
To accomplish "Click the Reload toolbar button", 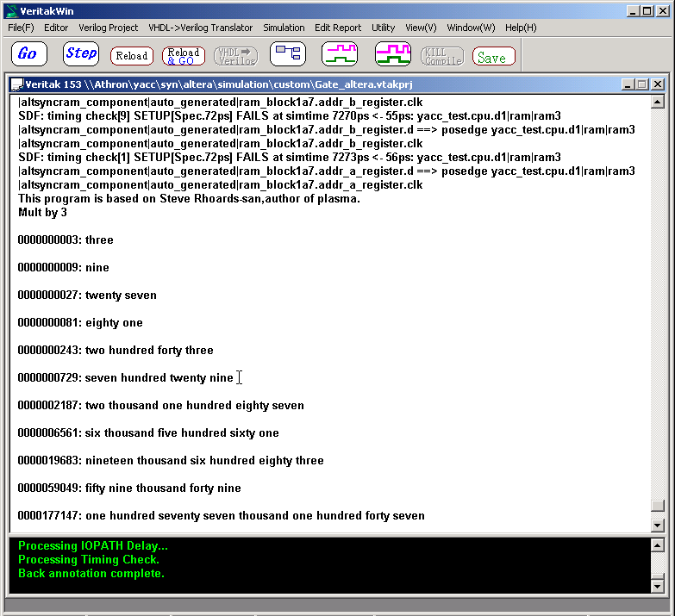I will pyautogui.click(x=132, y=56).
